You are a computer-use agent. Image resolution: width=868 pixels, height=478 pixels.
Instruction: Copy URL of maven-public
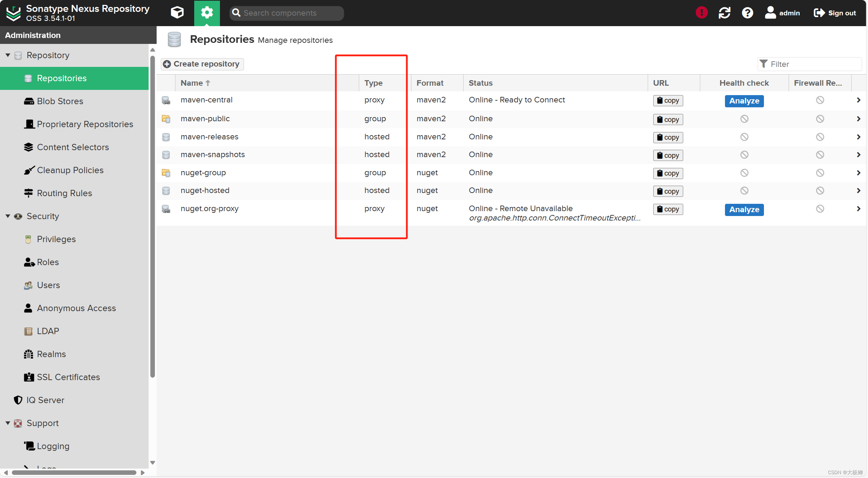tap(668, 119)
